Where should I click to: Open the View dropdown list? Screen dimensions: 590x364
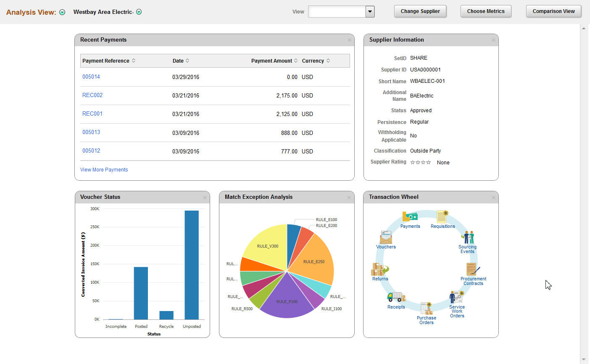click(x=369, y=11)
